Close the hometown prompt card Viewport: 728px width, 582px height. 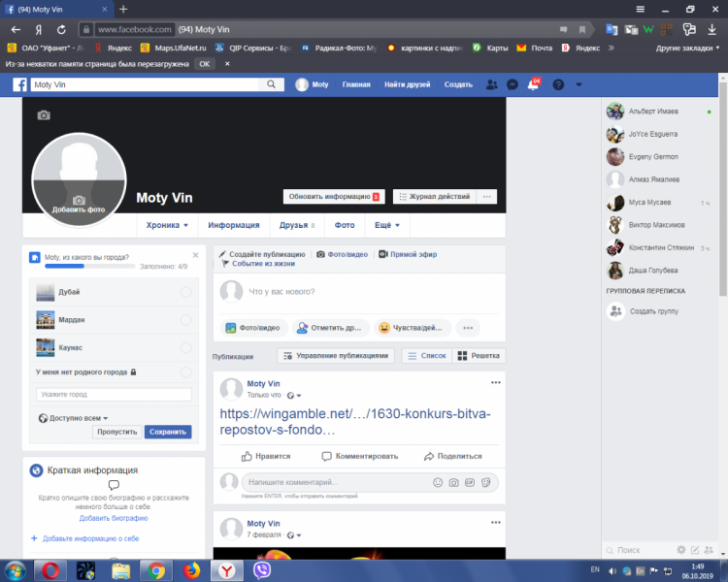(x=195, y=255)
